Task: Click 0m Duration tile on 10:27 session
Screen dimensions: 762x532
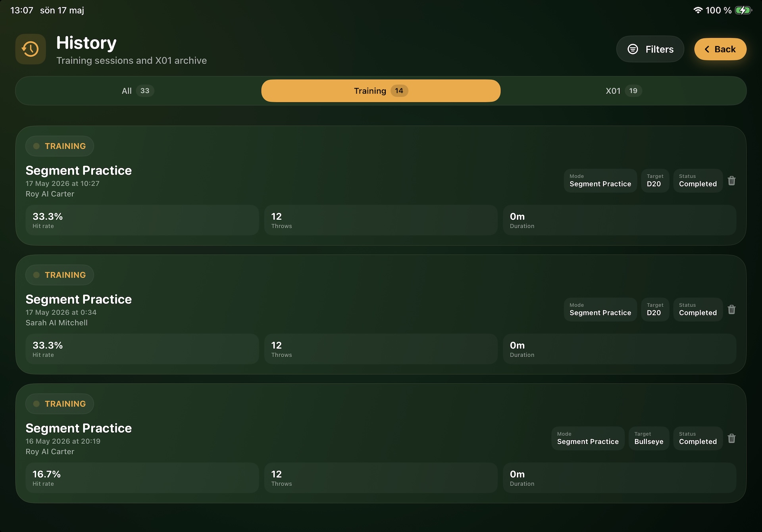Action: click(620, 220)
